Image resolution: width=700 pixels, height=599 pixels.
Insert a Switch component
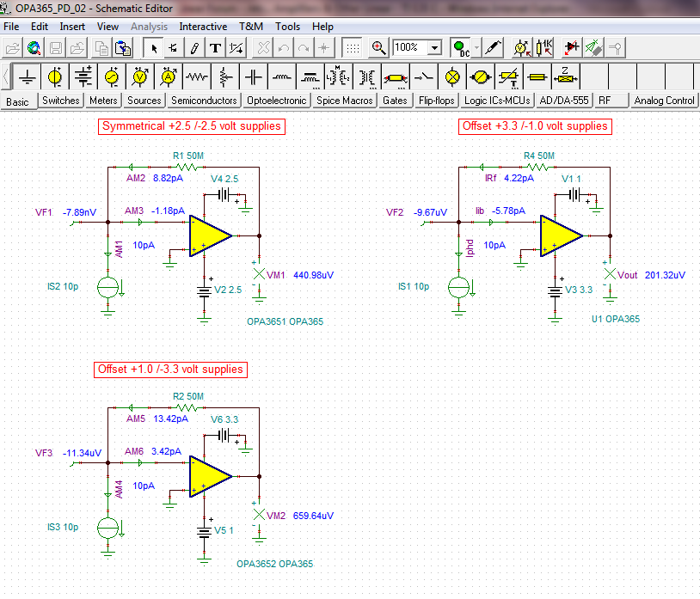pyautogui.click(x=424, y=77)
